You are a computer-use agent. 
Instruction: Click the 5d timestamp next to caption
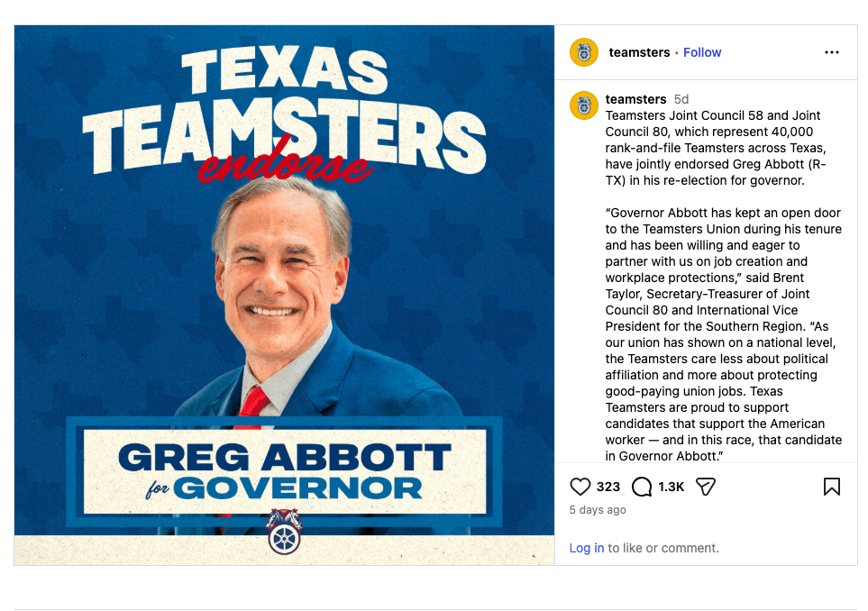pyautogui.click(x=681, y=99)
